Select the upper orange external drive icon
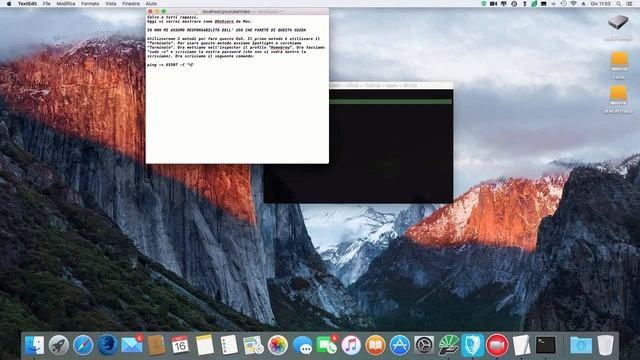 619,62
